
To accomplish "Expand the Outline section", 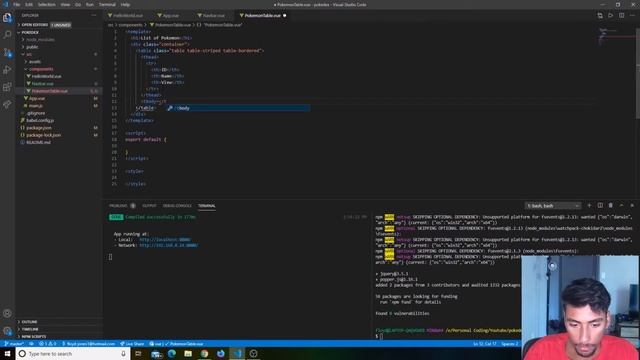I will pyautogui.click(x=29, y=322).
